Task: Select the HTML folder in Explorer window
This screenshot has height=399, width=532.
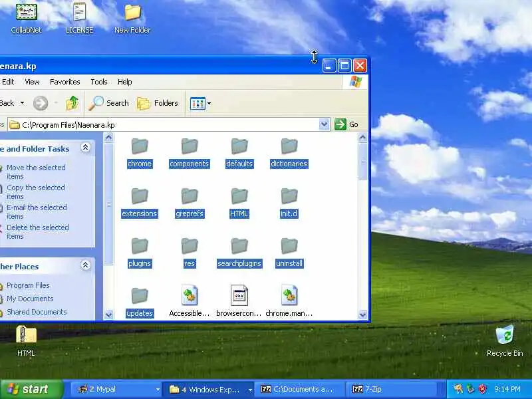Action: tap(239, 203)
